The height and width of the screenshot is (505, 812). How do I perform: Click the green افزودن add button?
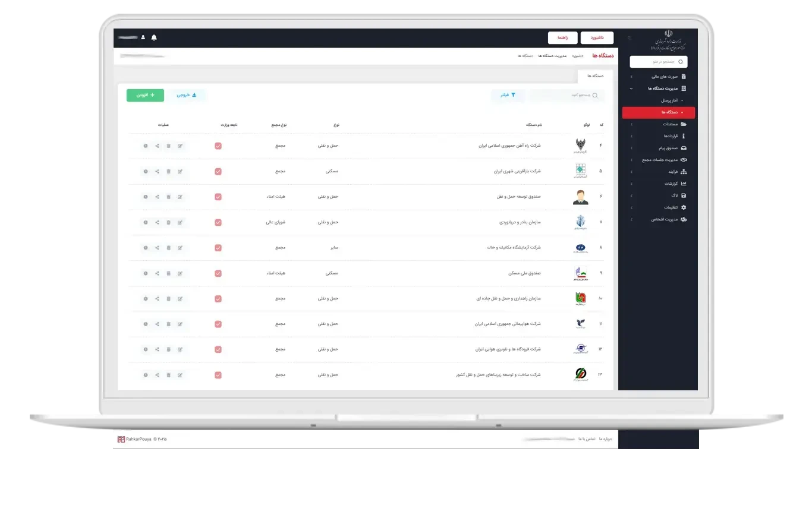click(145, 95)
